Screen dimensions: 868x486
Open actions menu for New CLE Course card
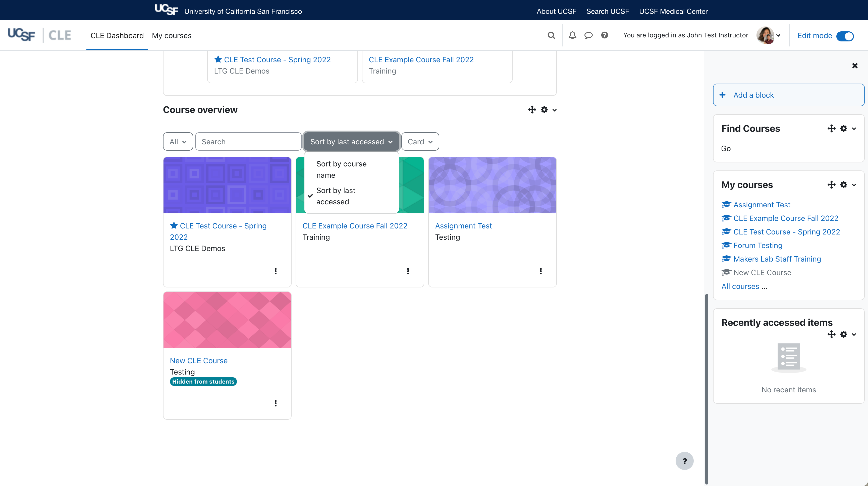tap(275, 403)
